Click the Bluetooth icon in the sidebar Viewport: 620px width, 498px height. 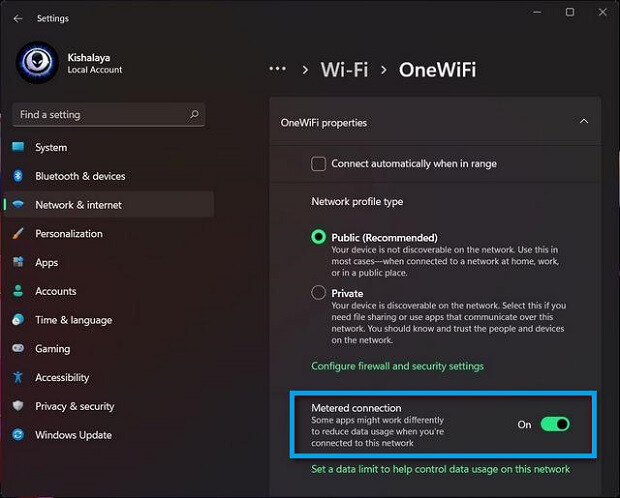(x=18, y=176)
